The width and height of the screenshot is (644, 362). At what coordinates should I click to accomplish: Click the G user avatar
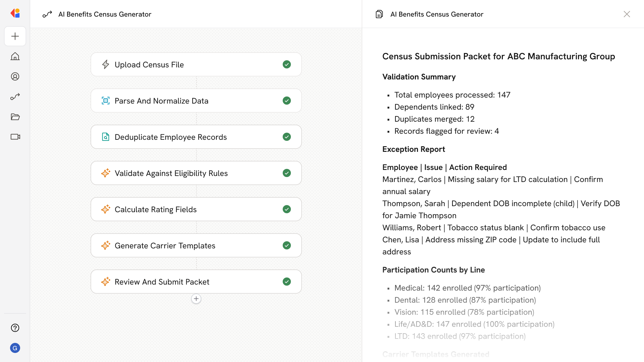(x=15, y=348)
